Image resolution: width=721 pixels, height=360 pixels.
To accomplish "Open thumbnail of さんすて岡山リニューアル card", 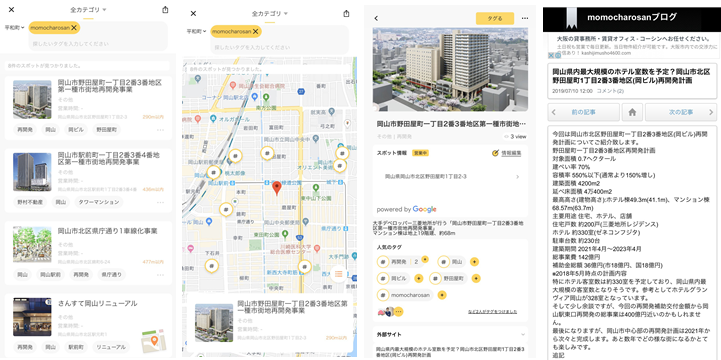I will (x=32, y=317).
